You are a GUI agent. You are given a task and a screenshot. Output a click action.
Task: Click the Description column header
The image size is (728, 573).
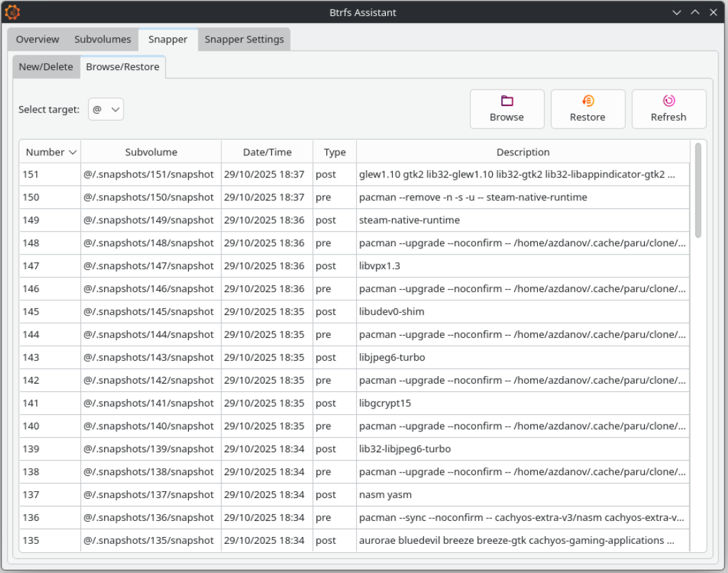(x=523, y=152)
